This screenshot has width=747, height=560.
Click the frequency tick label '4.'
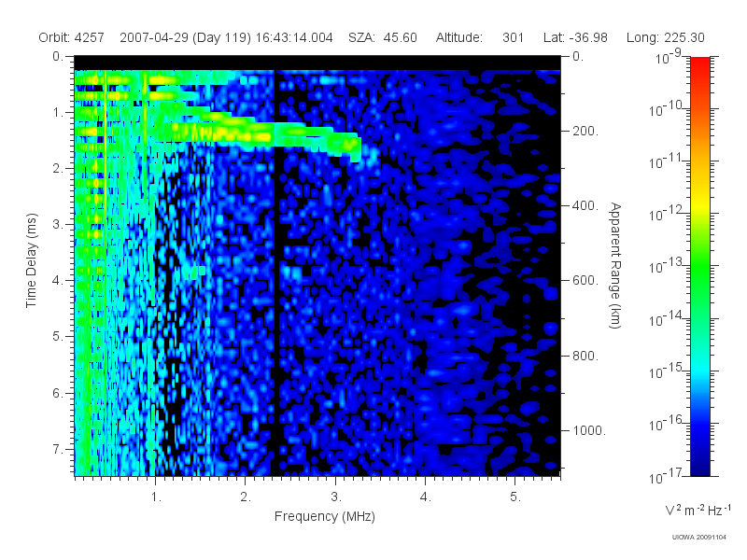click(426, 497)
